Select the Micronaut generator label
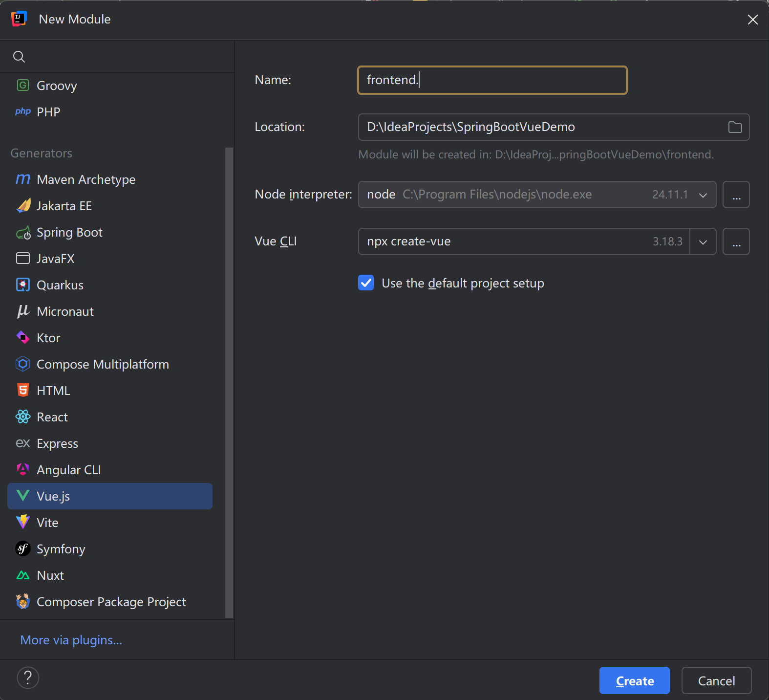 tap(65, 311)
